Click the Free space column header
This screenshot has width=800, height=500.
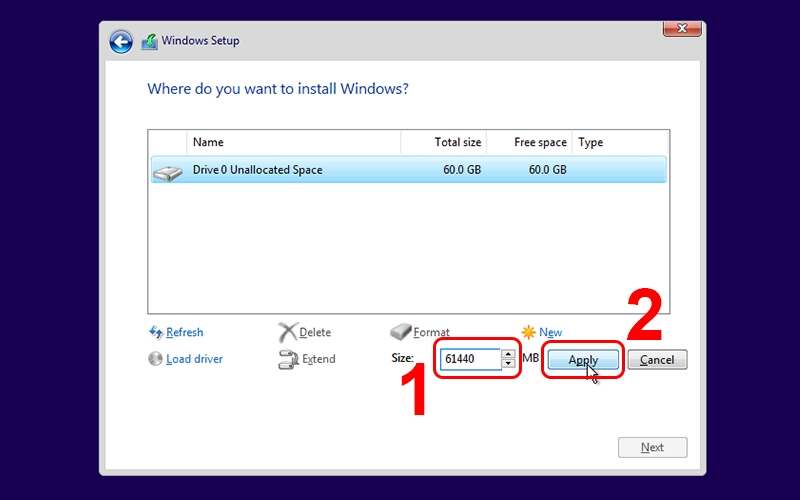(x=529, y=142)
